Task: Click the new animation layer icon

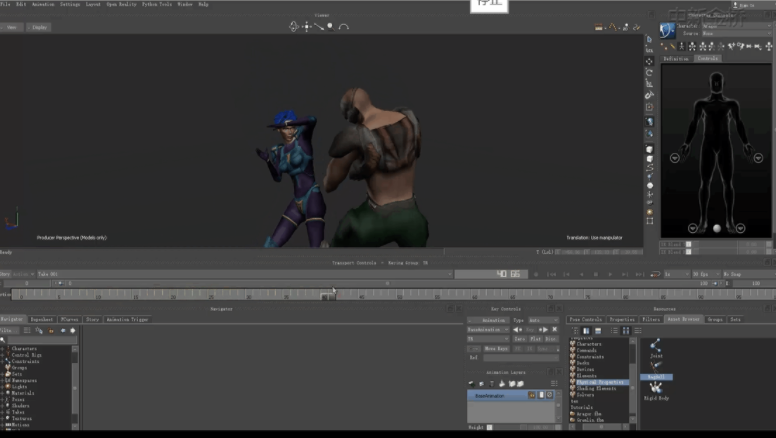Action: coord(471,384)
